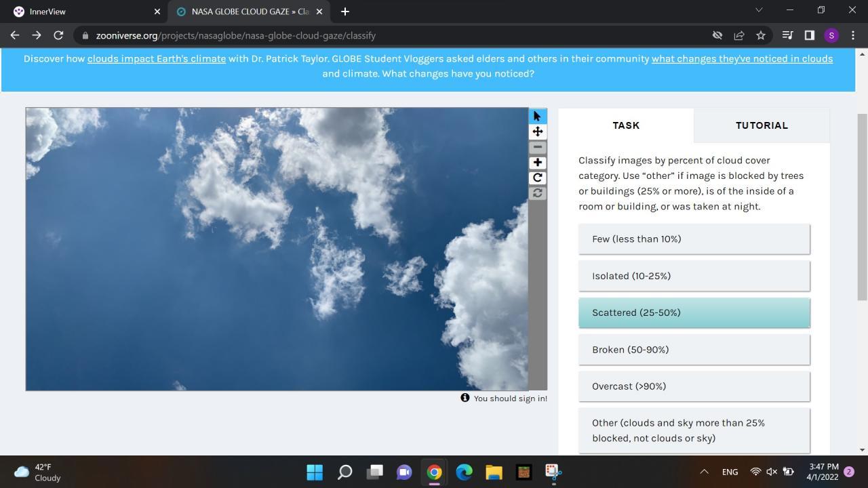Open the media controls icon in Chrome
The height and width of the screenshot is (488, 868).
click(x=787, y=35)
